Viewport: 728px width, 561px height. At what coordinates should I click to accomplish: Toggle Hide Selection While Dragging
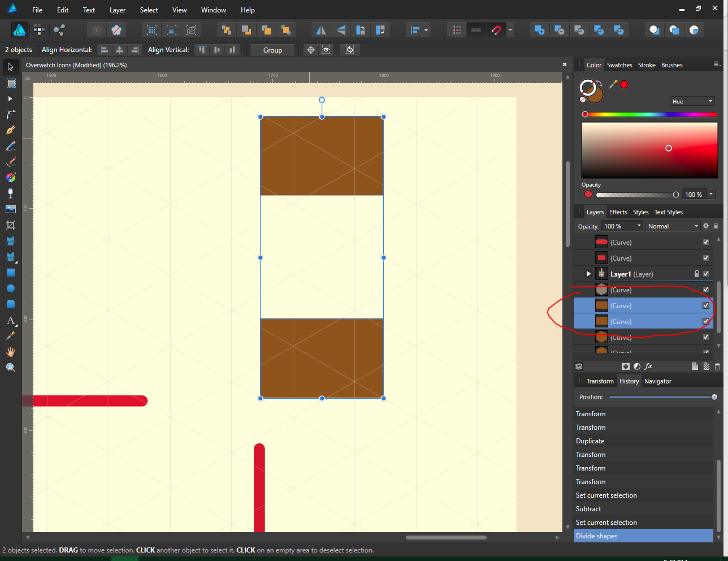[x=326, y=50]
